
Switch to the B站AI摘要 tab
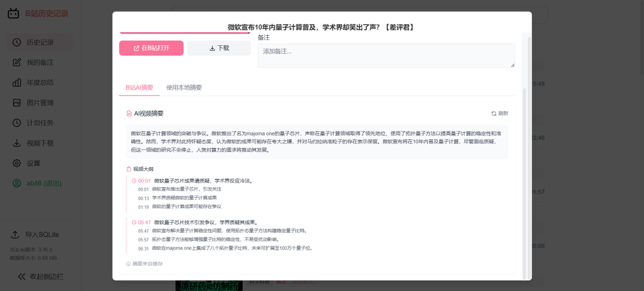139,88
